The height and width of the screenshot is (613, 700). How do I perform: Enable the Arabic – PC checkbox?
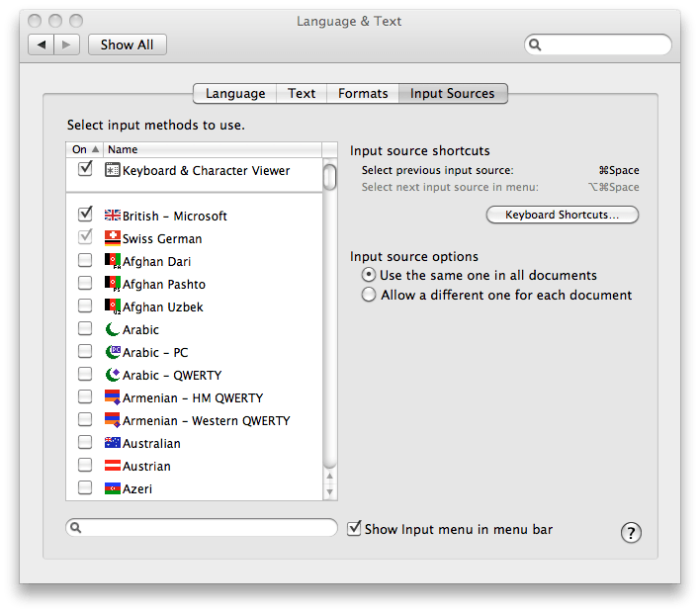click(x=85, y=351)
